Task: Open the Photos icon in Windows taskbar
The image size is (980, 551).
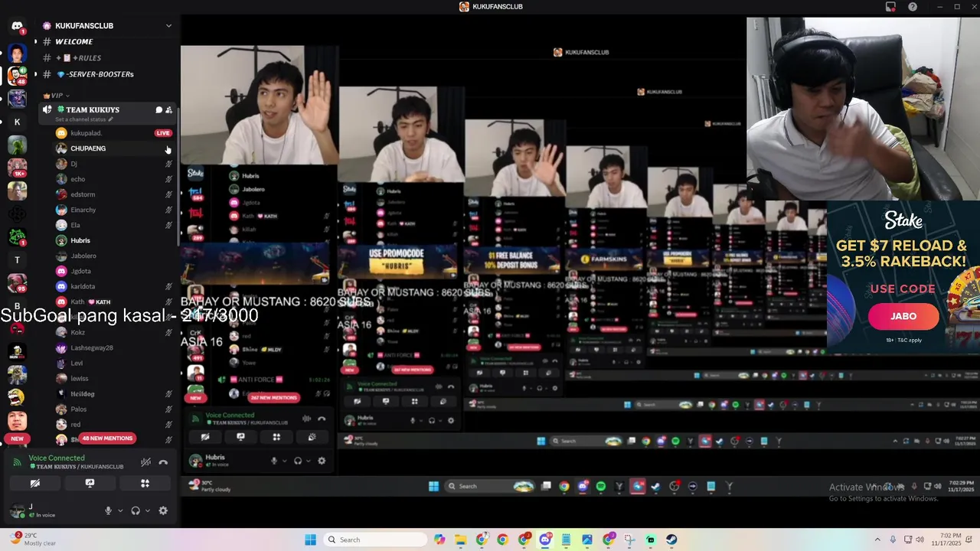Action: click(587, 540)
